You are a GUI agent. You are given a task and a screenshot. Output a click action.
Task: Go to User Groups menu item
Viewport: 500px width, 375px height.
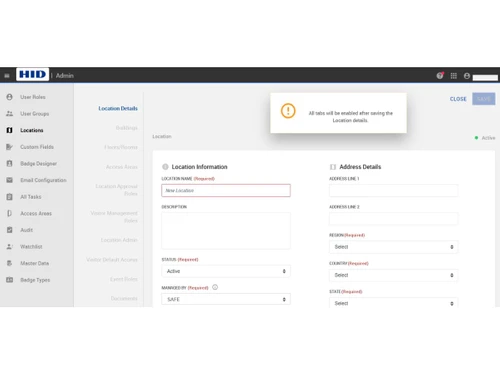[35, 114]
